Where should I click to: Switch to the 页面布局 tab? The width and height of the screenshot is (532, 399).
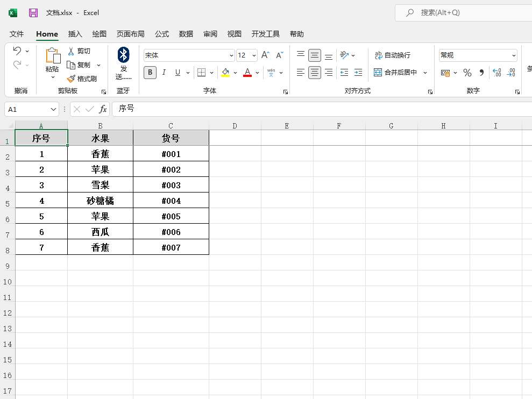(x=131, y=34)
